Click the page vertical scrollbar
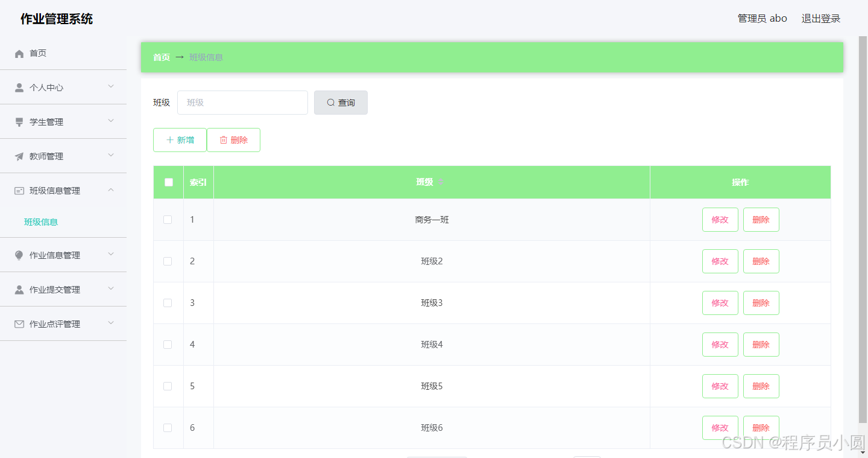 [x=863, y=229]
